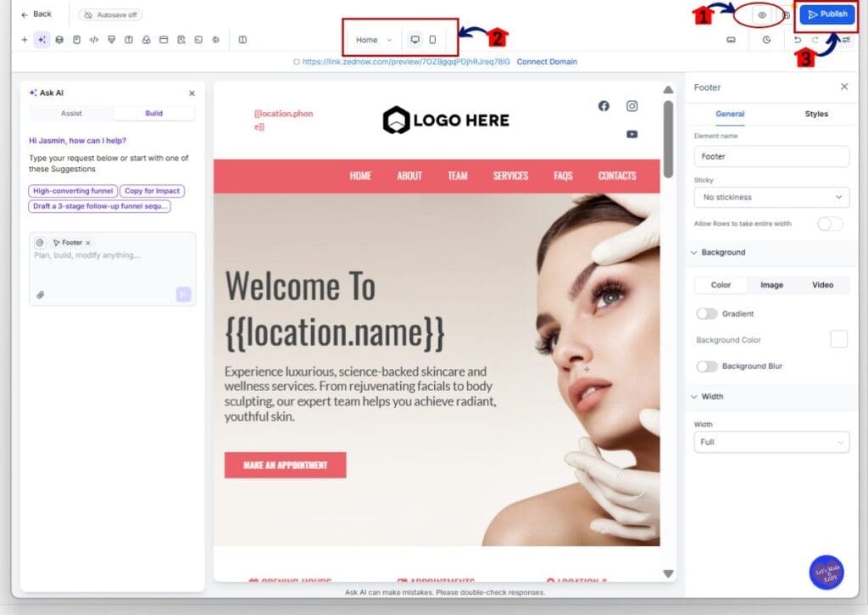868x615 pixels.
Task: Click the eye preview icon
Action: (x=762, y=15)
